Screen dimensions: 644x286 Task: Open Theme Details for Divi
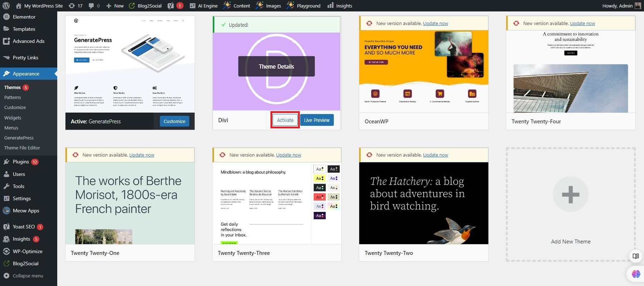point(277,66)
